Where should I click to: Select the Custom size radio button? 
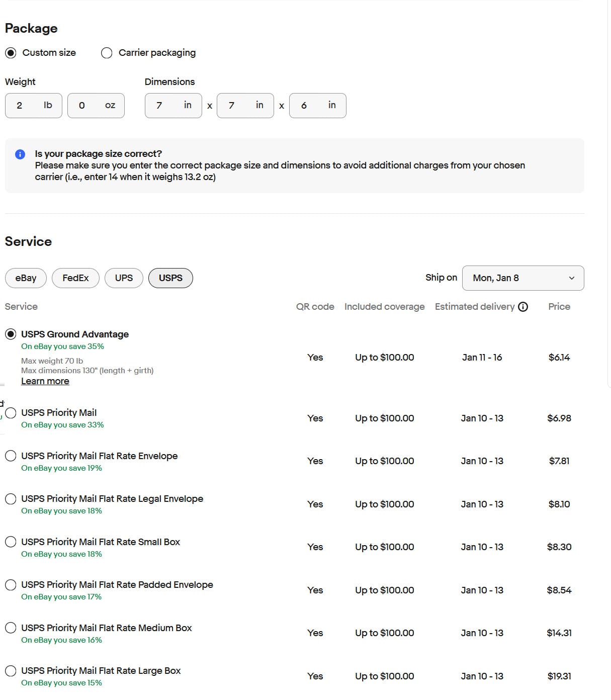tap(11, 53)
